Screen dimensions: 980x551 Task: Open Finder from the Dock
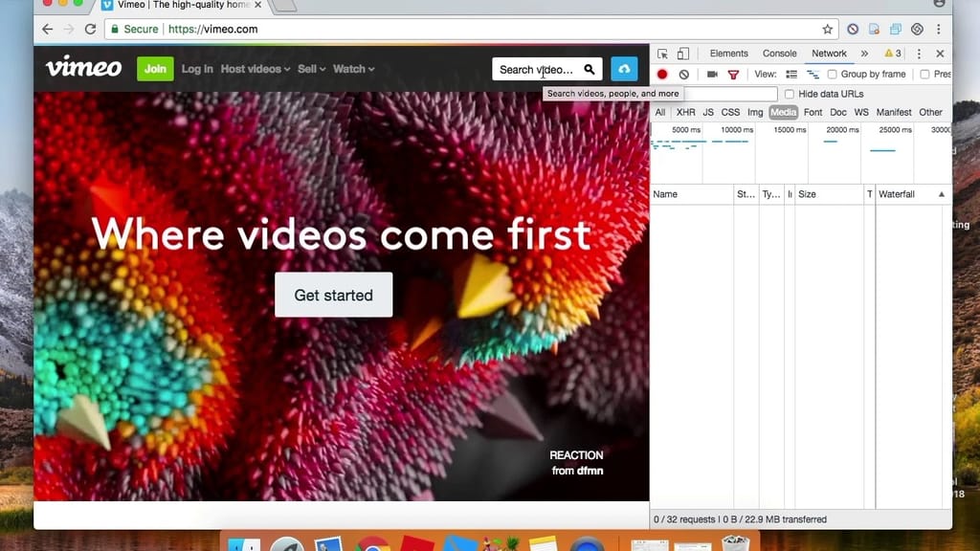pyautogui.click(x=244, y=544)
